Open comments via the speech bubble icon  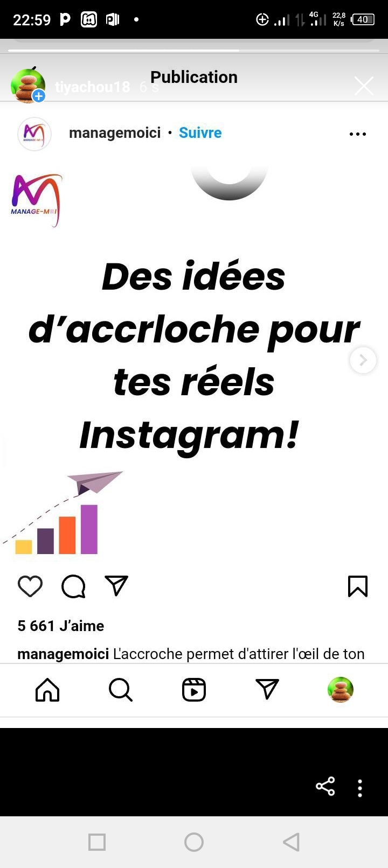(73, 586)
